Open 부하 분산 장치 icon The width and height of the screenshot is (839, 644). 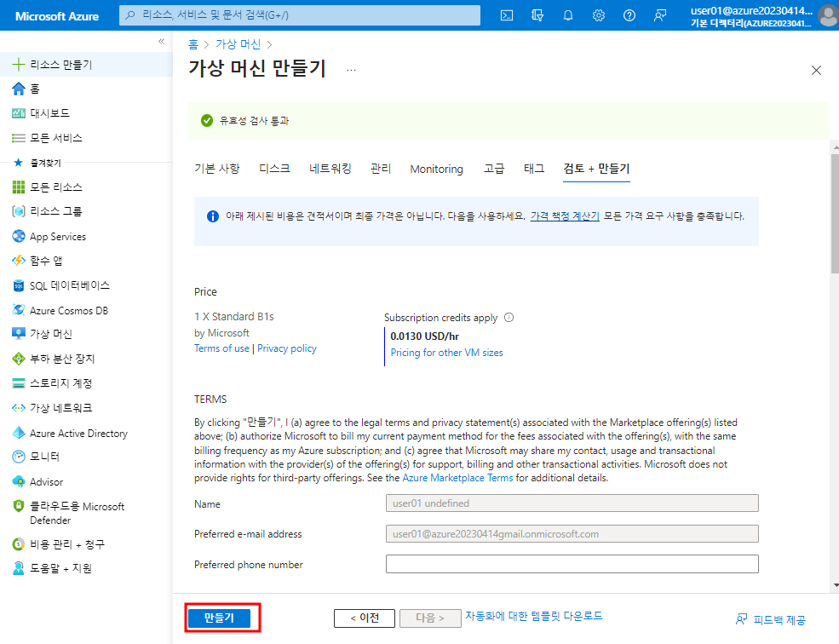click(18, 359)
